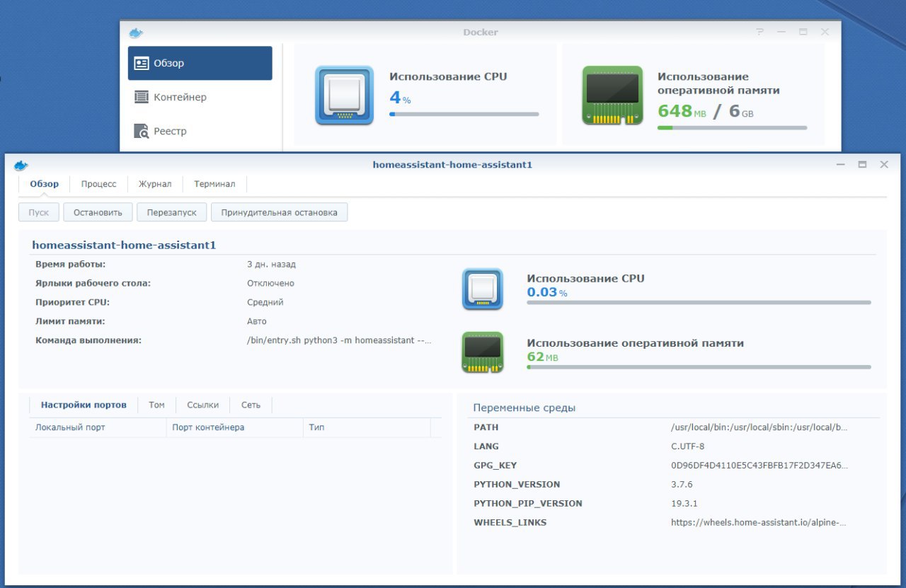Sort by Порт контейнера column header
The image size is (906, 588).
[236, 427]
